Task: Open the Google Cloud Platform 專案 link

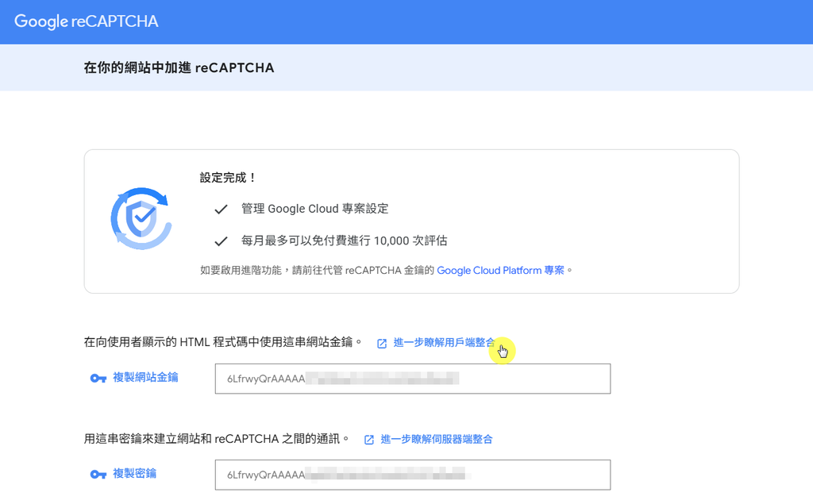Action: [500, 270]
